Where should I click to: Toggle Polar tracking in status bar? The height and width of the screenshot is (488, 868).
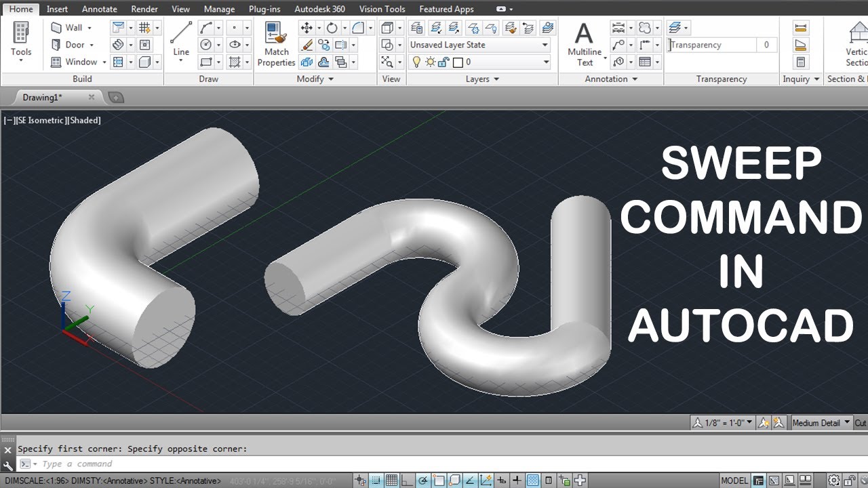click(x=424, y=481)
